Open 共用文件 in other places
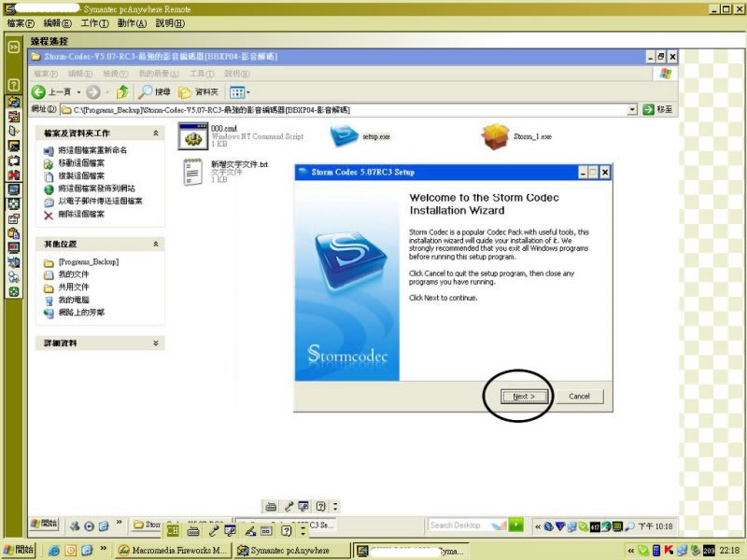The image size is (747, 560). (x=74, y=287)
